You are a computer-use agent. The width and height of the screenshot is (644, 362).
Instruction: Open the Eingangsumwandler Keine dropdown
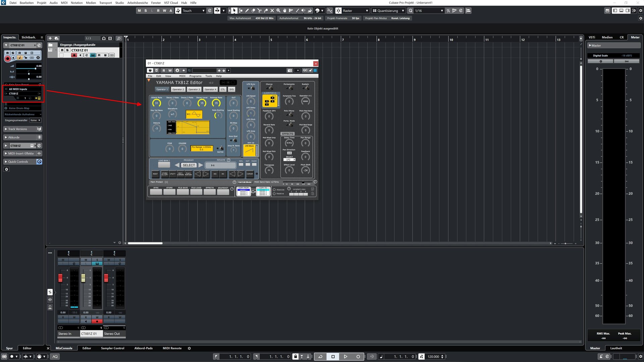point(35,120)
